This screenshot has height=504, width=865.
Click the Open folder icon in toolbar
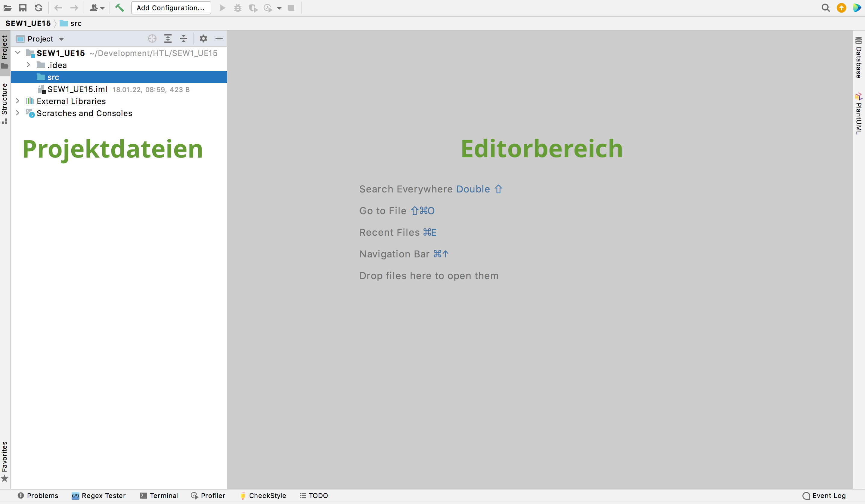click(x=8, y=8)
